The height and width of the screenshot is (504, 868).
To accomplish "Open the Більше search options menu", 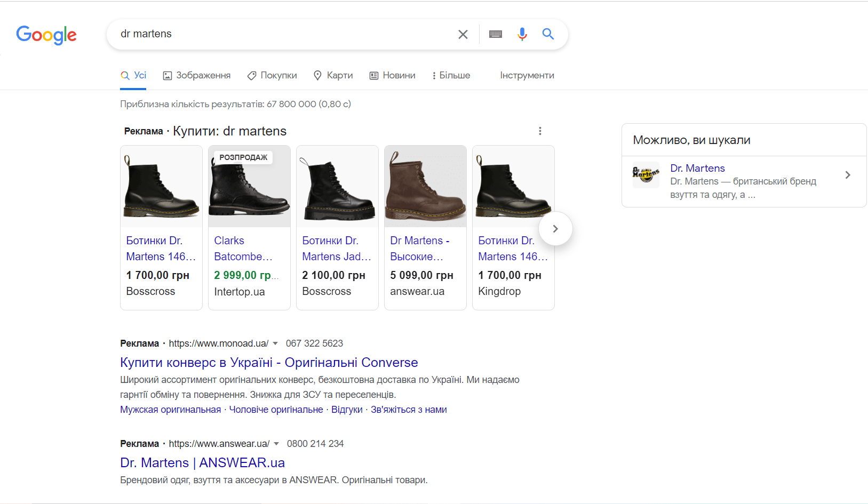I will click(451, 75).
